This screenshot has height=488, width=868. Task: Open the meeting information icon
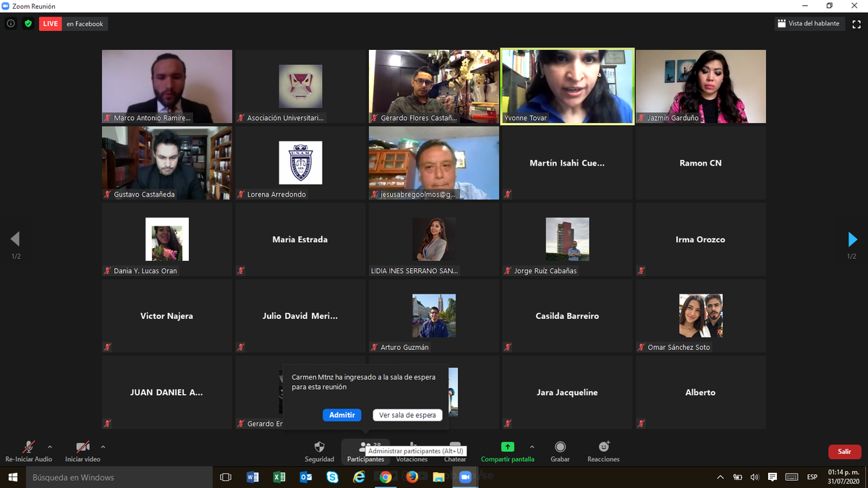11,24
